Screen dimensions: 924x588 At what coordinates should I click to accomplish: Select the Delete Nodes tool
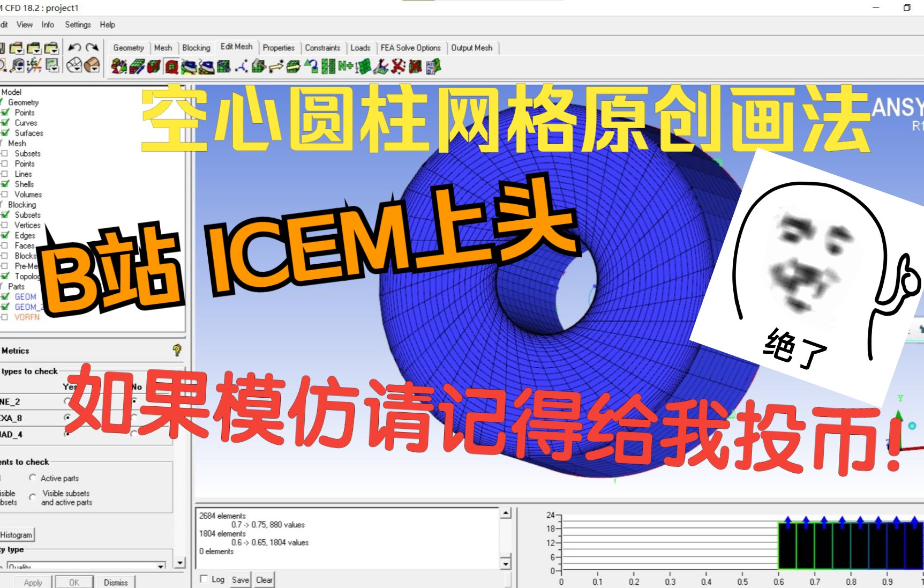click(x=398, y=66)
